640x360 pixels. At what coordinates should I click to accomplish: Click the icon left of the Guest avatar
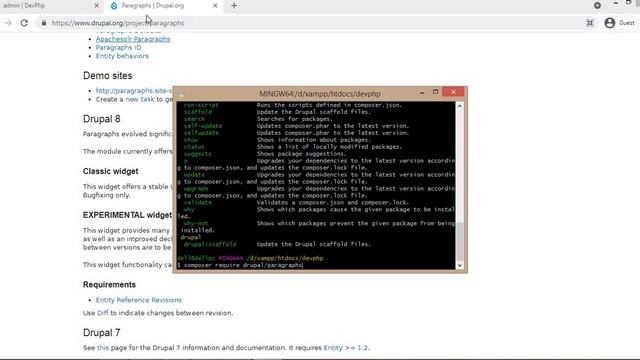590,23
